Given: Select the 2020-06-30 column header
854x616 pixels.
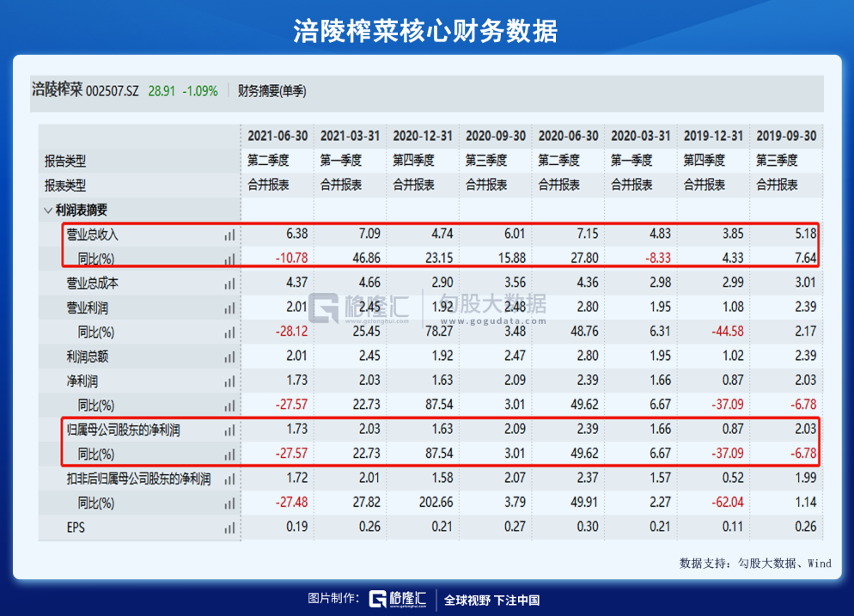Looking at the screenshot, I should 568,136.
